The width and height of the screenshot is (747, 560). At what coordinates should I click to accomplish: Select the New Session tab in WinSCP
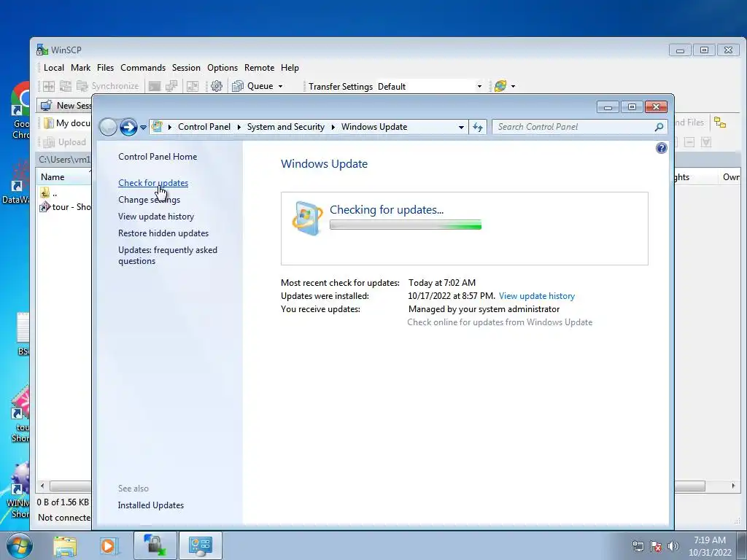[x=65, y=106]
